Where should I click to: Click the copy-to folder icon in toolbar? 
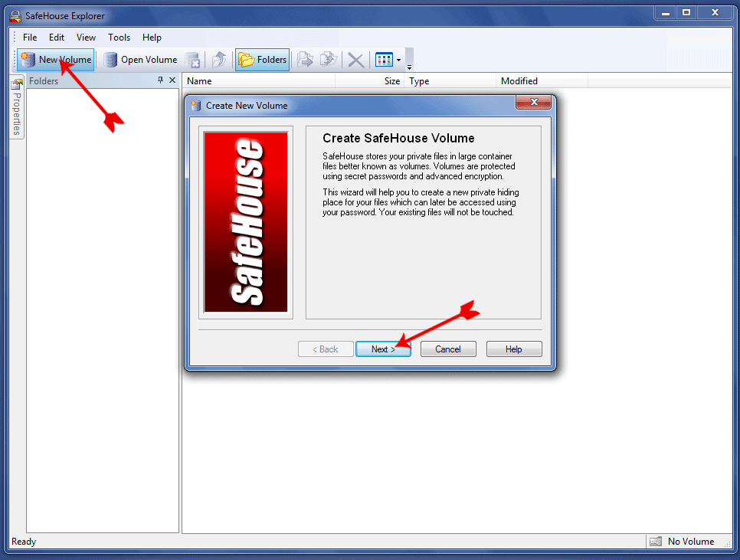pos(306,60)
